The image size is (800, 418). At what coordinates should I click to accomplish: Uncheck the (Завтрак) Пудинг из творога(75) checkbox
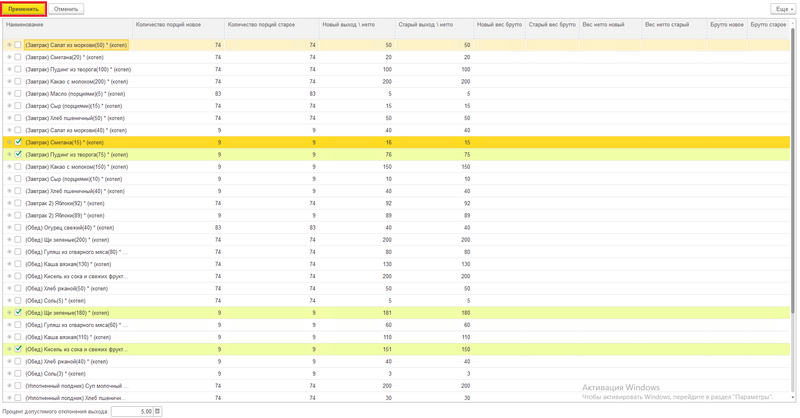(18, 154)
